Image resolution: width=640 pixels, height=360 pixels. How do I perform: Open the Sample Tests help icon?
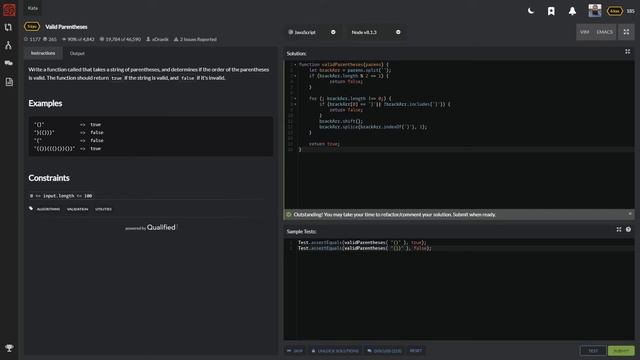pyautogui.click(x=628, y=229)
